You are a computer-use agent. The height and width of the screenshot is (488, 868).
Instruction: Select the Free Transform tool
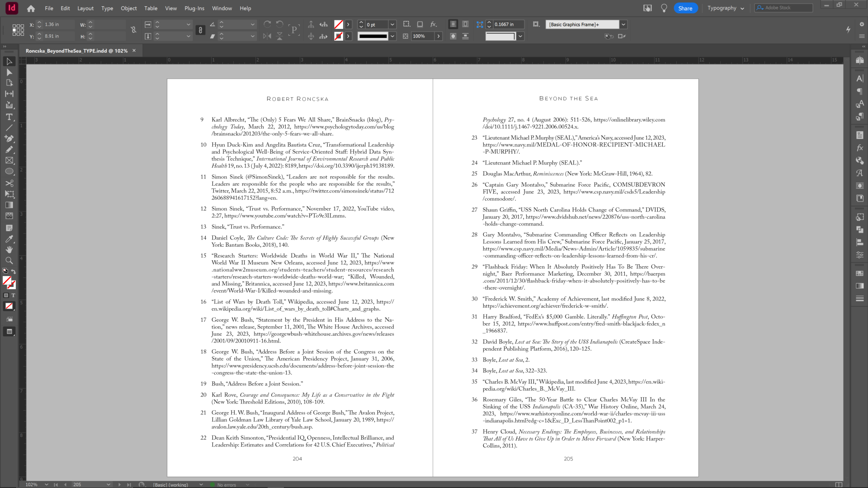(x=9, y=194)
